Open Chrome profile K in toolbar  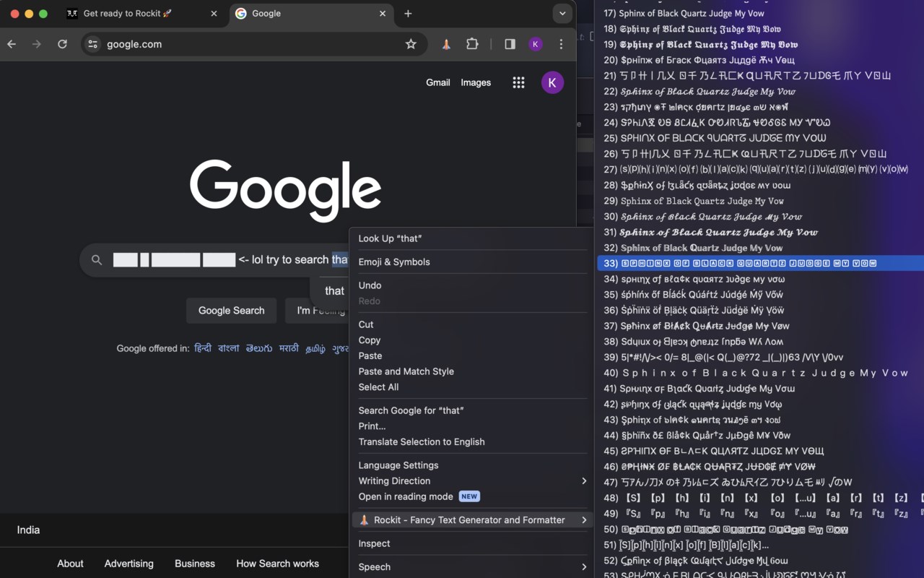point(536,44)
